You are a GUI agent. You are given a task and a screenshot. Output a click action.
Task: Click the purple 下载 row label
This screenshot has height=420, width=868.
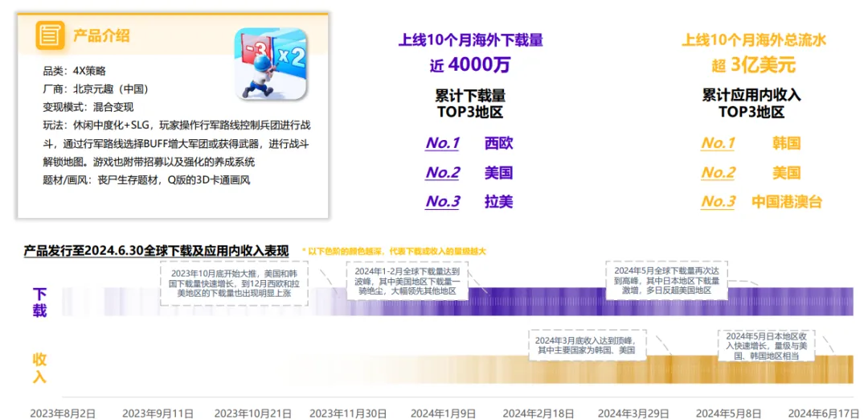(x=39, y=302)
